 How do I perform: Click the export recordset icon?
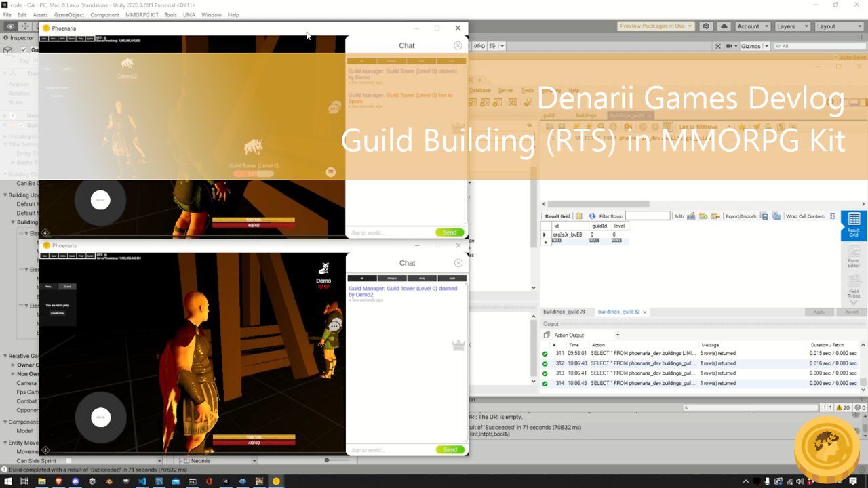[764, 216]
